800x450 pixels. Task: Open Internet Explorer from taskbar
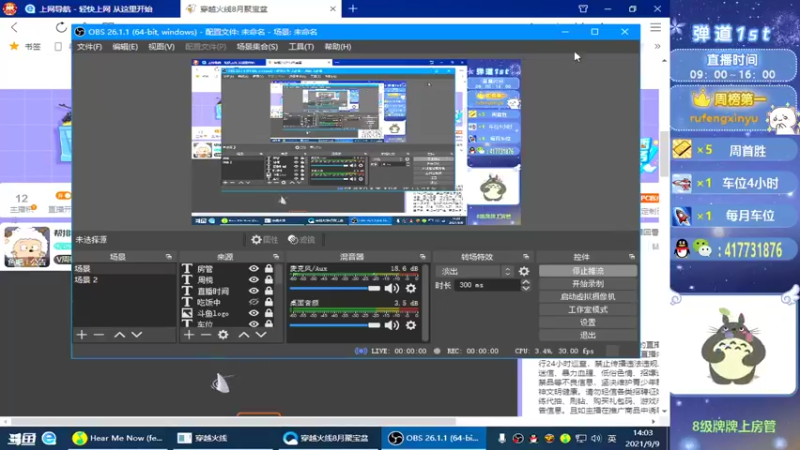coord(49,438)
